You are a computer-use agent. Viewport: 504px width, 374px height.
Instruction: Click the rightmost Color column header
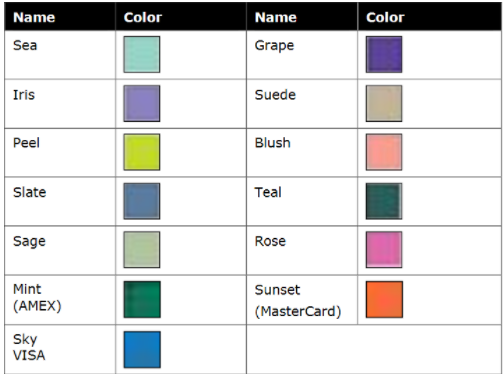click(385, 17)
